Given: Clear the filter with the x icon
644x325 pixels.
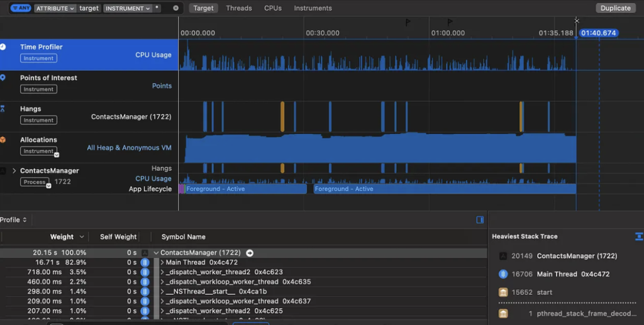Looking at the screenshot, I should [x=176, y=8].
